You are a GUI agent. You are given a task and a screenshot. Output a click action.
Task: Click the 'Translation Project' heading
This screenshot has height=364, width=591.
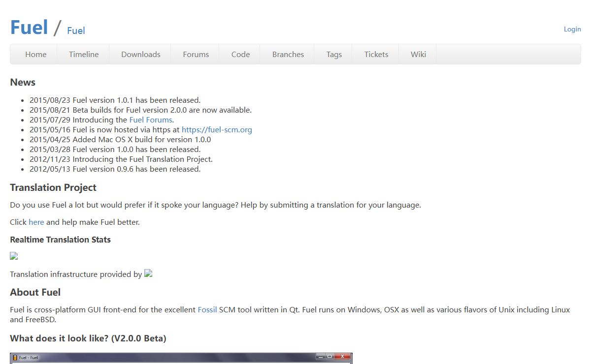point(53,187)
